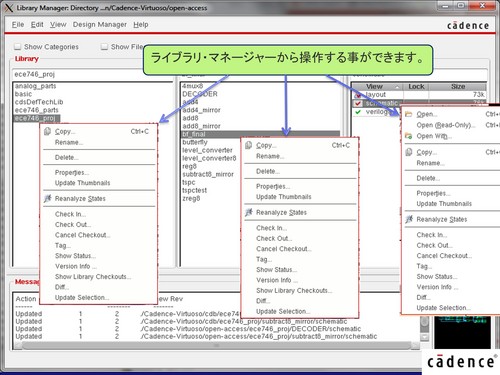Choose Check In in the view context menu
Screen dimensions: 500x375
click(431, 235)
